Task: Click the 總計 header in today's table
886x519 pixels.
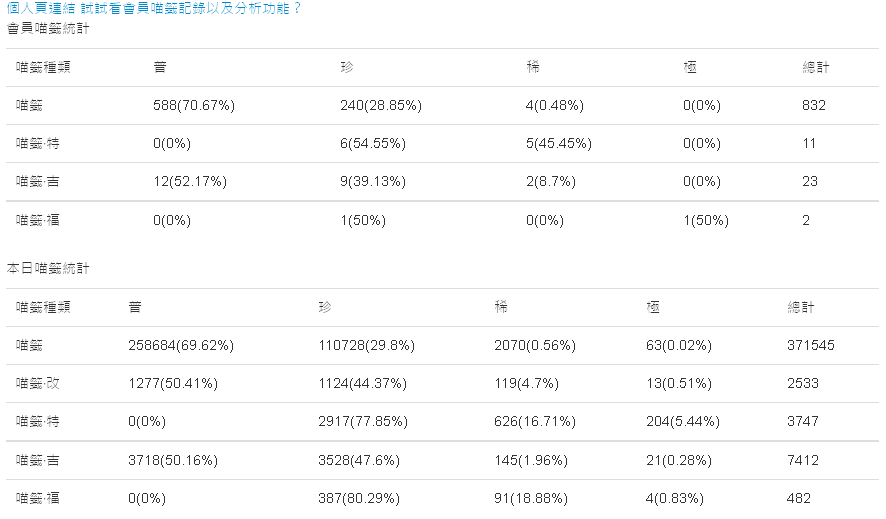Action: click(x=801, y=308)
